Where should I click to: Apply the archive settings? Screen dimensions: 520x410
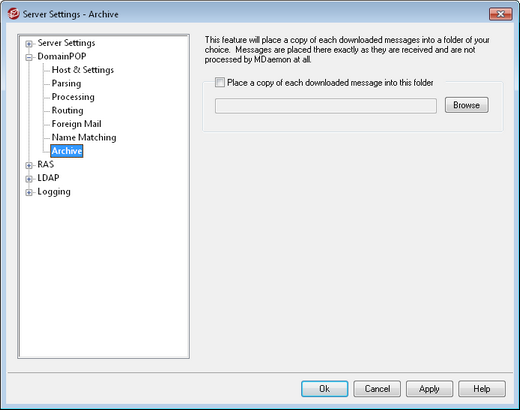(x=429, y=389)
